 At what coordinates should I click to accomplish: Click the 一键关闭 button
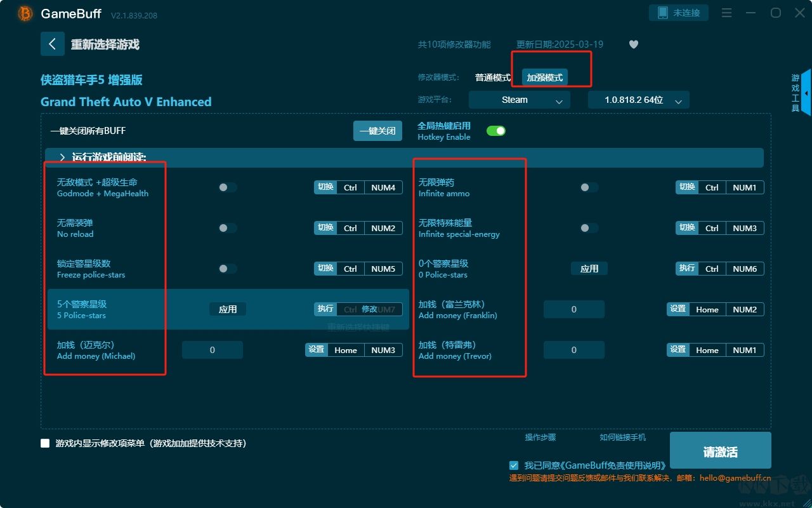click(377, 131)
